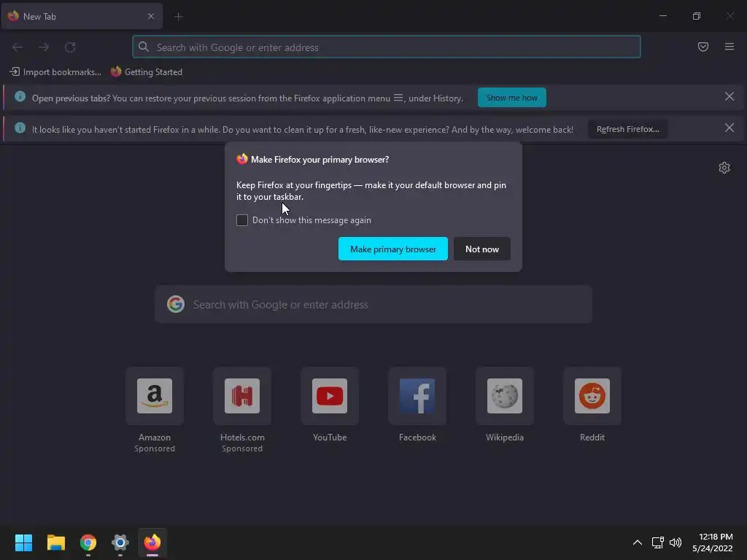Open the Windows Start menu
747x560 pixels.
(23, 542)
